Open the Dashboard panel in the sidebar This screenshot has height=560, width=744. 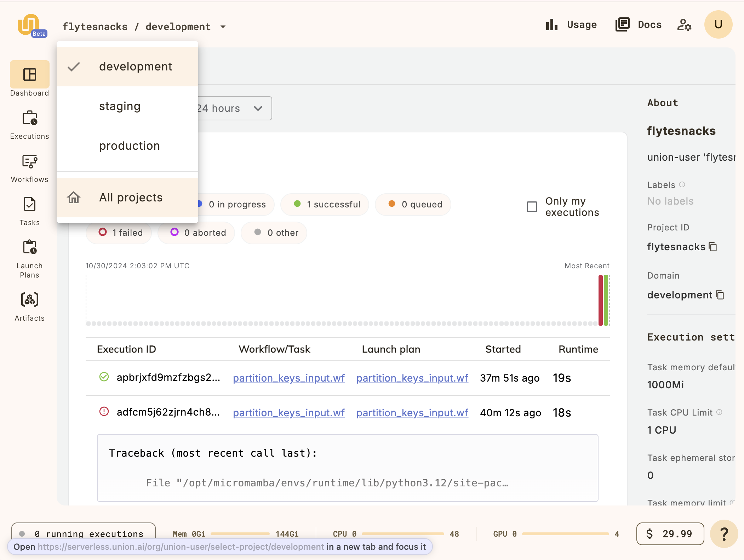[30, 75]
